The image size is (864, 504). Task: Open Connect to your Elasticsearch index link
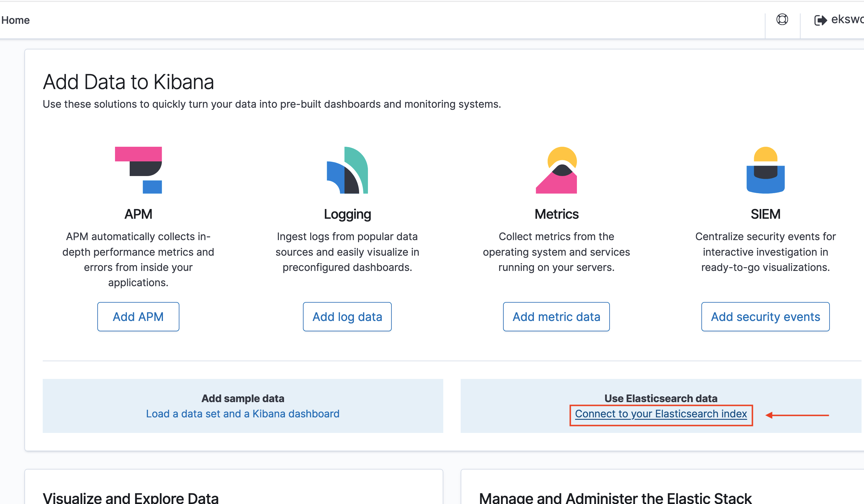661,414
